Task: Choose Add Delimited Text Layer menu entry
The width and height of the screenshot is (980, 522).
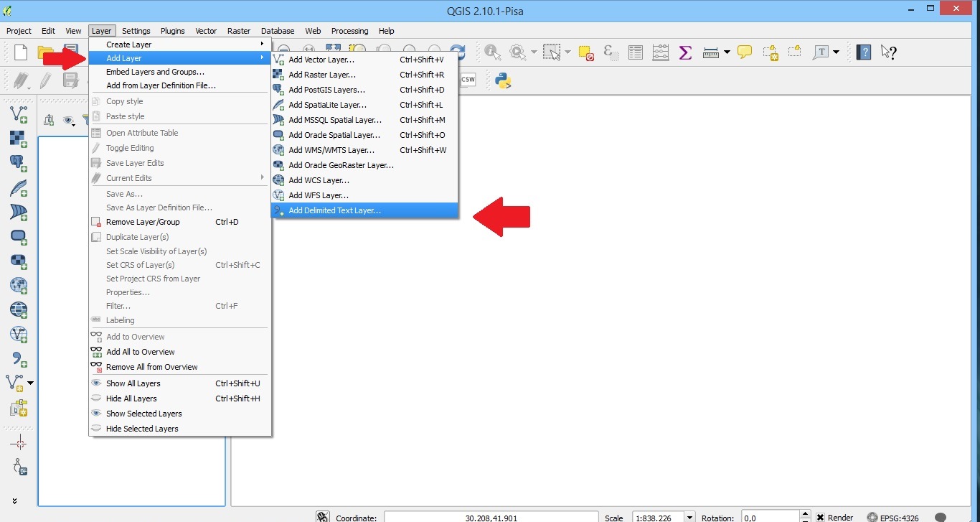Action: tap(364, 210)
